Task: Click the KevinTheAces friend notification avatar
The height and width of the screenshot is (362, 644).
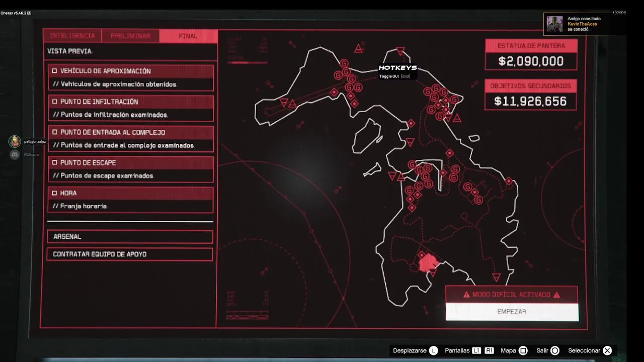Action: [555, 24]
